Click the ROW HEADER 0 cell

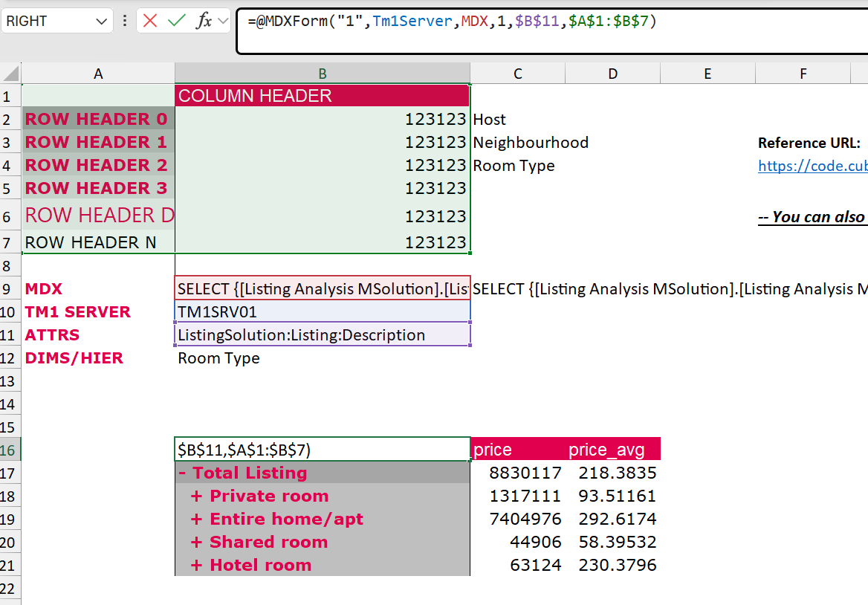[x=98, y=119]
